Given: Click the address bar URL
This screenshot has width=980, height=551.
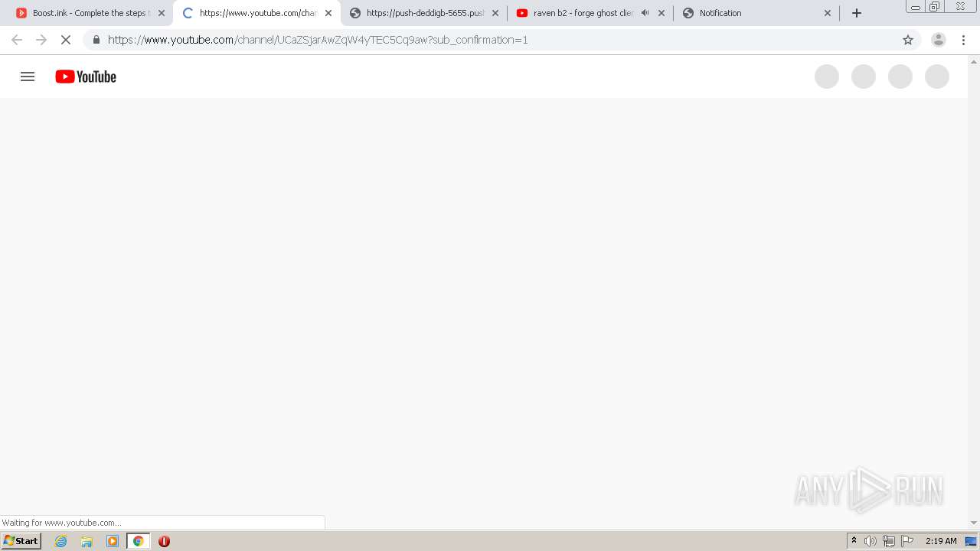Looking at the screenshot, I should coord(318,40).
